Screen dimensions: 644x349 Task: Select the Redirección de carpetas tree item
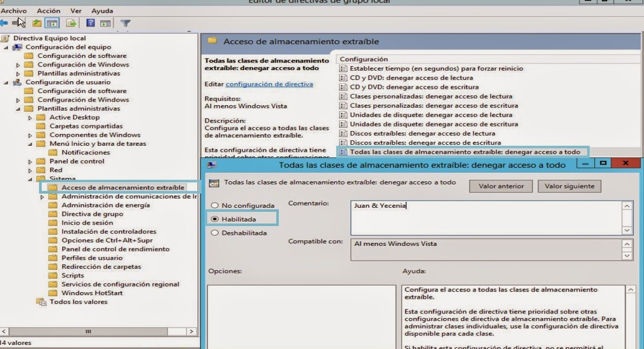[x=102, y=267]
